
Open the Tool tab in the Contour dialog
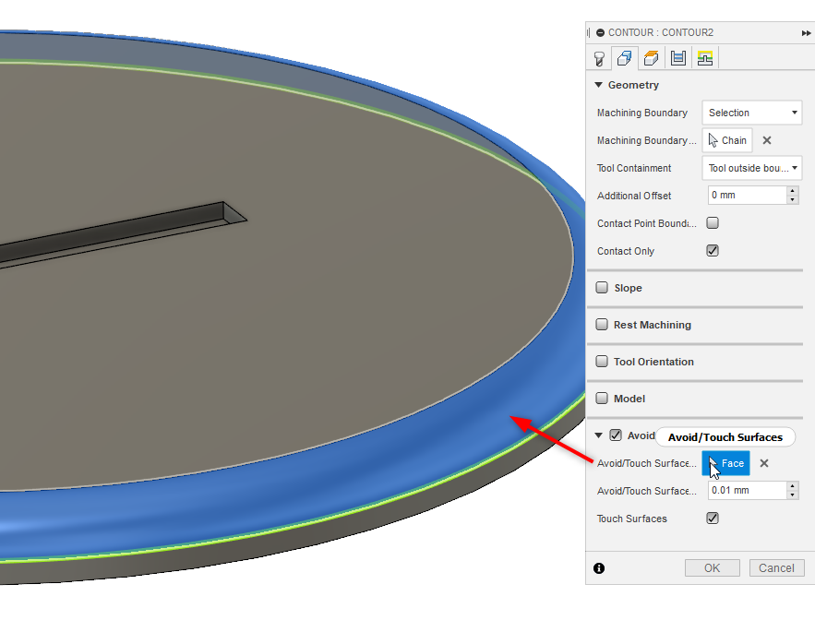click(599, 58)
